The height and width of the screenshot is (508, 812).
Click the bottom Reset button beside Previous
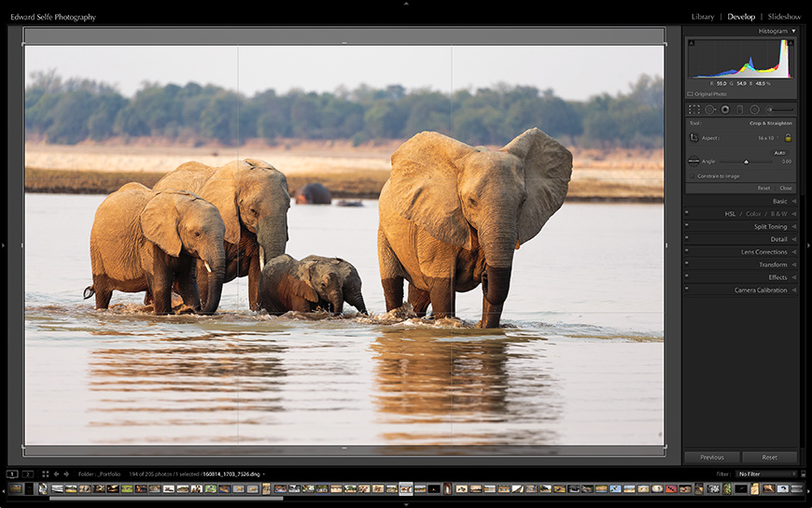click(x=770, y=458)
